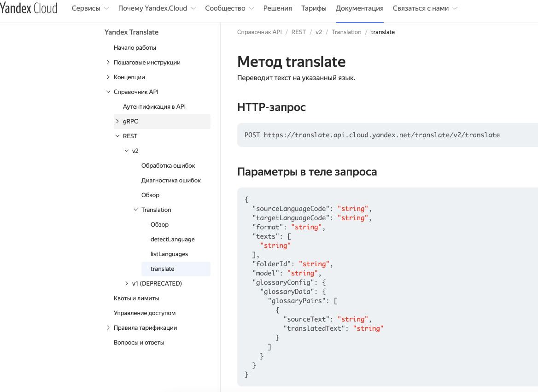Click the Translation breadcrumb
The width and height of the screenshot is (538, 392).
[346, 32]
